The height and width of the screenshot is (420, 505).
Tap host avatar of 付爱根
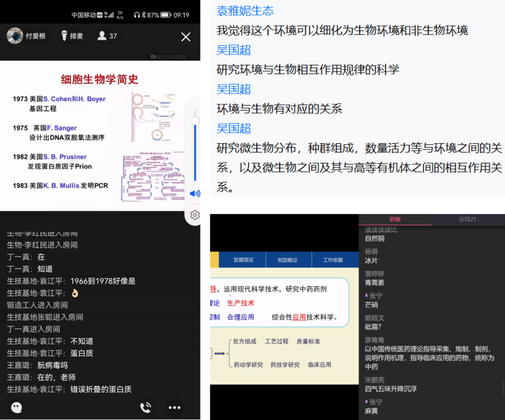(15, 36)
